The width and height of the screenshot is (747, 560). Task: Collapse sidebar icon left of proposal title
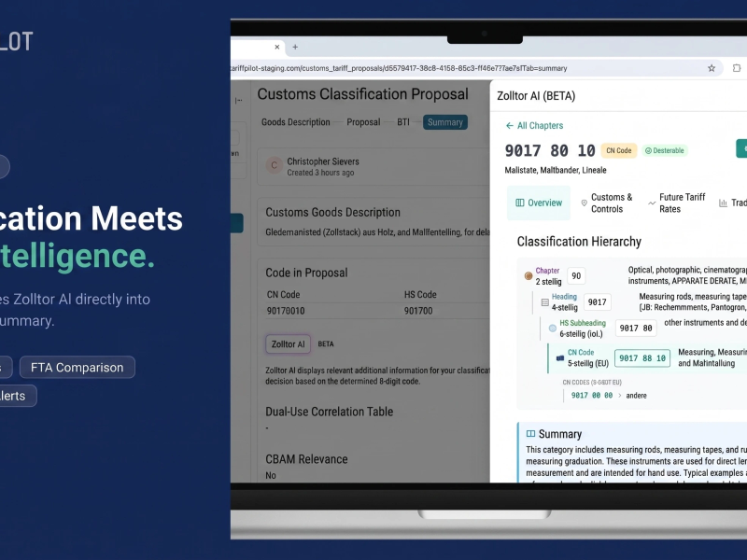239,101
